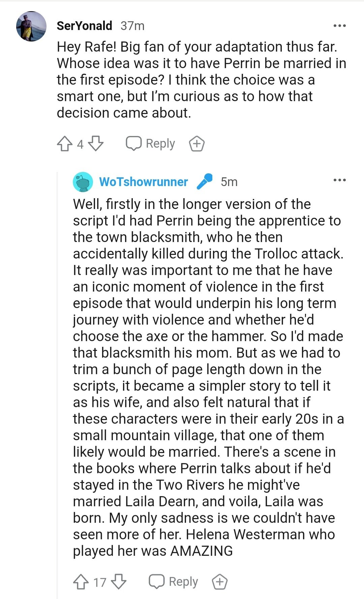Reply to SerYonald's comment

151,144
